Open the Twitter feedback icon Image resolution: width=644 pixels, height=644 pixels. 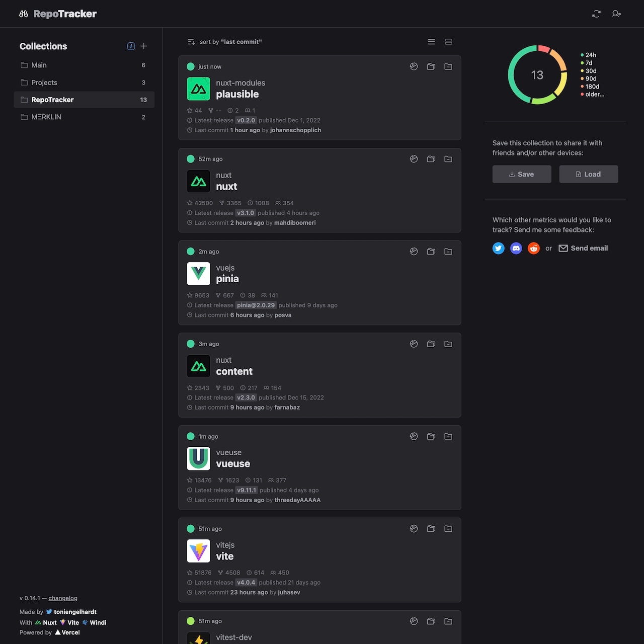[x=499, y=248]
